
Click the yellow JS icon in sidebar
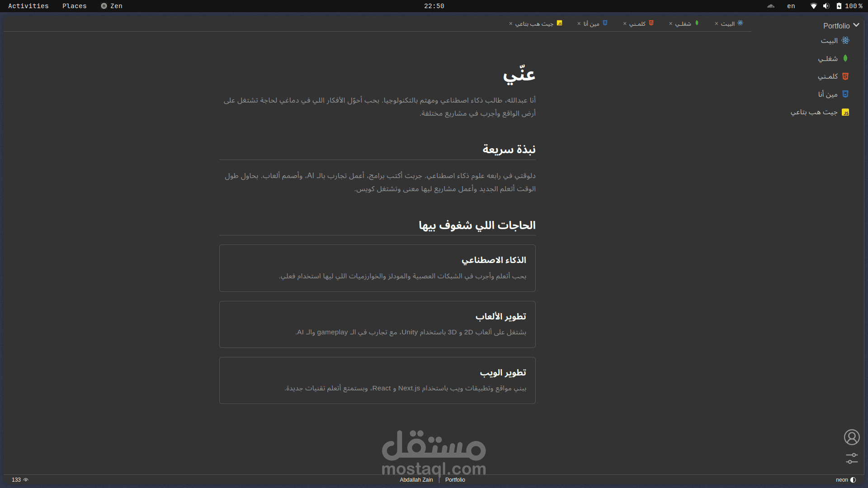pos(845,113)
